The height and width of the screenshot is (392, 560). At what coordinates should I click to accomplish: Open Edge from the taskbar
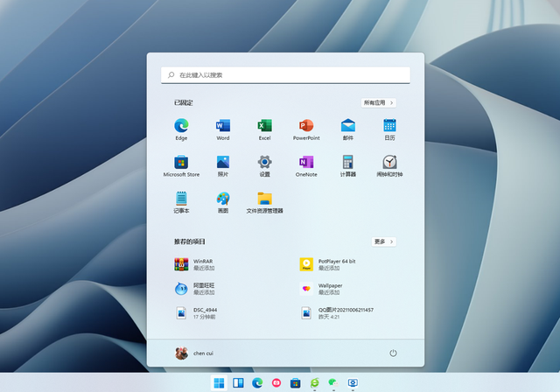pos(257,383)
